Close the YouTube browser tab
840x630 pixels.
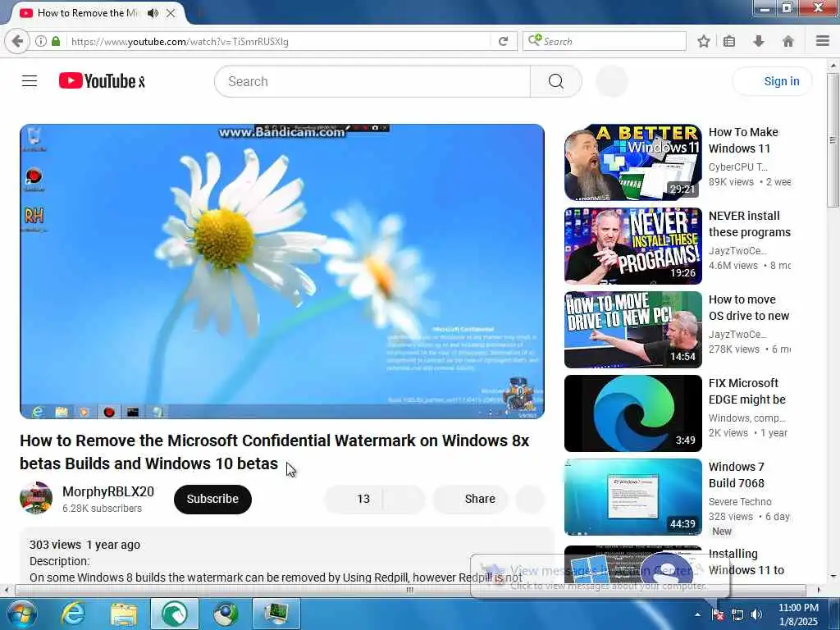coord(171,13)
